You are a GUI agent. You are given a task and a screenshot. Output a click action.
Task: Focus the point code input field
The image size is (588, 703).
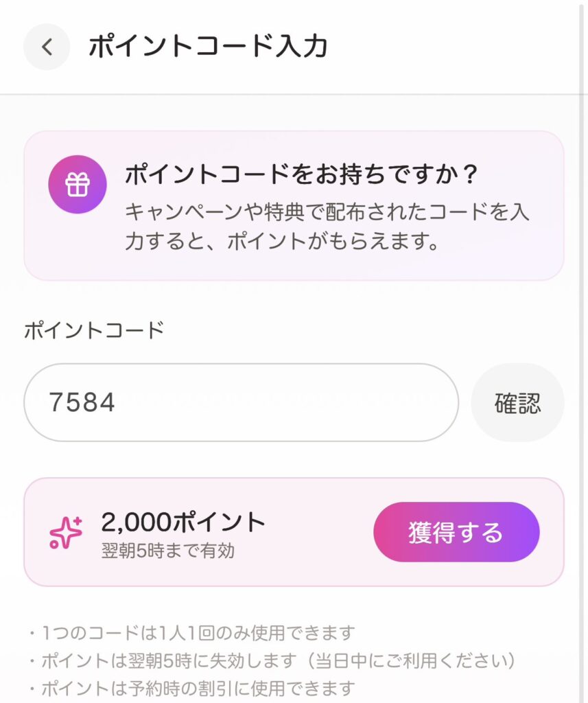240,402
